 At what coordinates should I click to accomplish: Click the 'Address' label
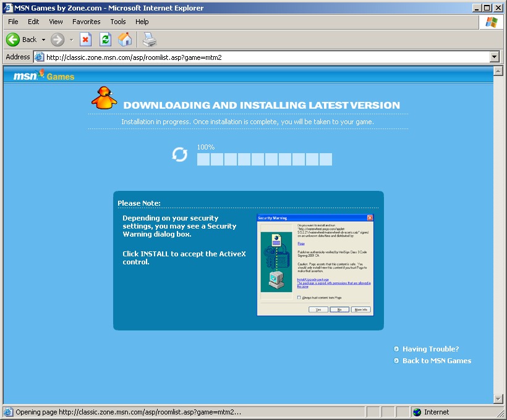click(18, 57)
